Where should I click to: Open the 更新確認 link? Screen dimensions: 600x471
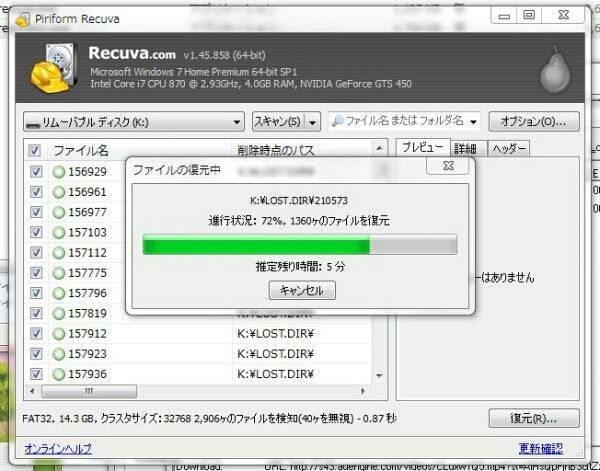541,448
